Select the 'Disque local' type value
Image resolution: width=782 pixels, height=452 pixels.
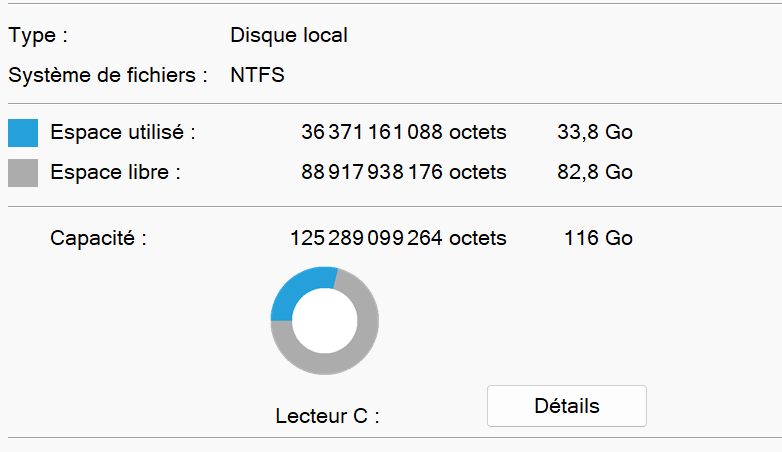(289, 35)
